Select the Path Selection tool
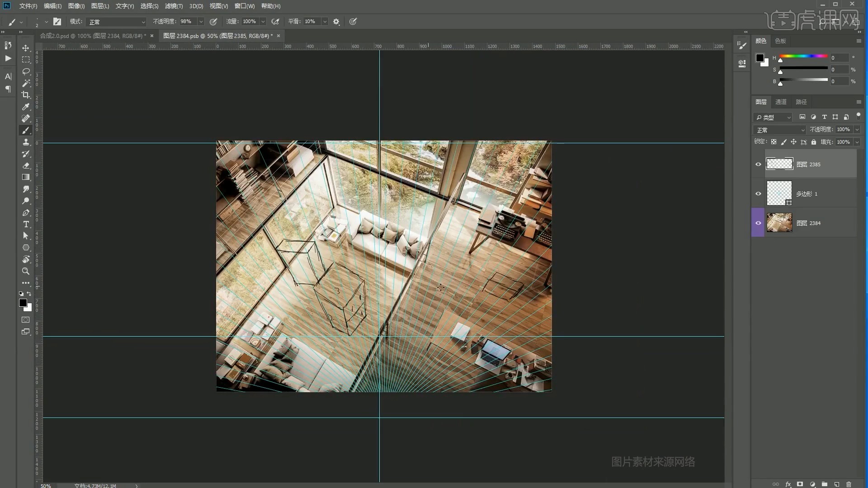The width and height of the screenshot is (868, 488). click(x=26, y=236)
